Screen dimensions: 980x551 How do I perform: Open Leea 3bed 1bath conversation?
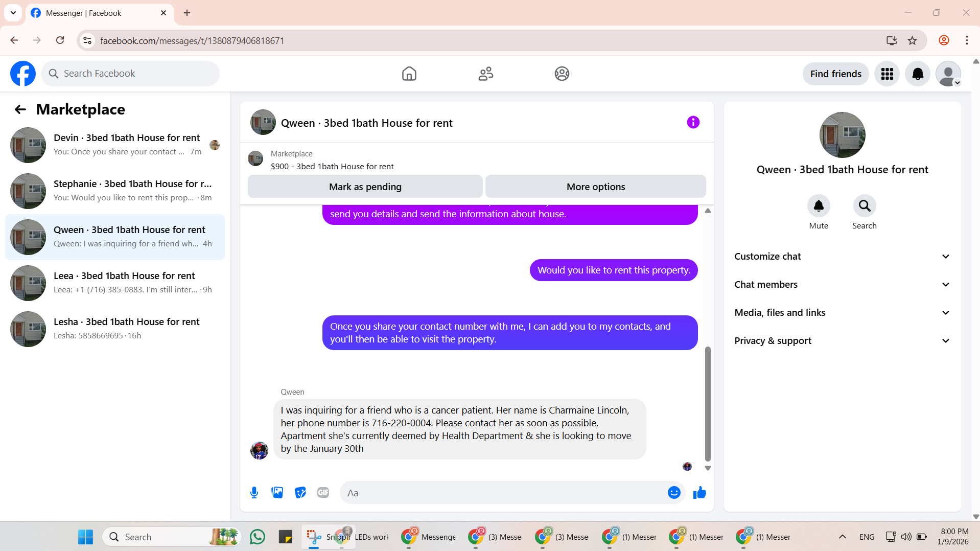pos(115,283)
